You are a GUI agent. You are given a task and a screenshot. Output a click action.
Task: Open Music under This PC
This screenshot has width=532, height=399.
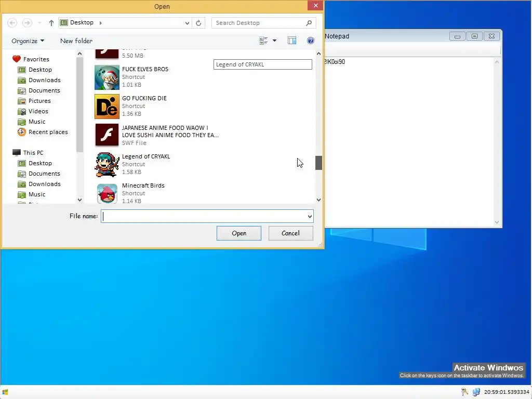pos(32,194)
